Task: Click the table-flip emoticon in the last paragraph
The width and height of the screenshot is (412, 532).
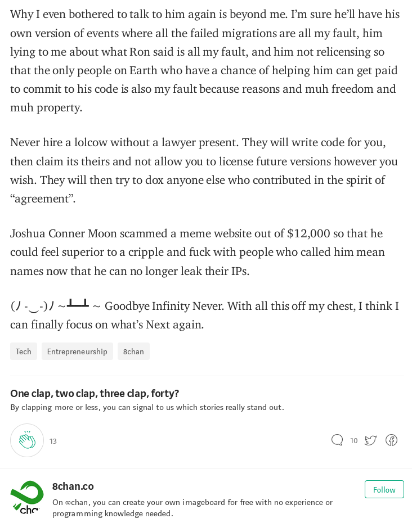Action: 55,305
